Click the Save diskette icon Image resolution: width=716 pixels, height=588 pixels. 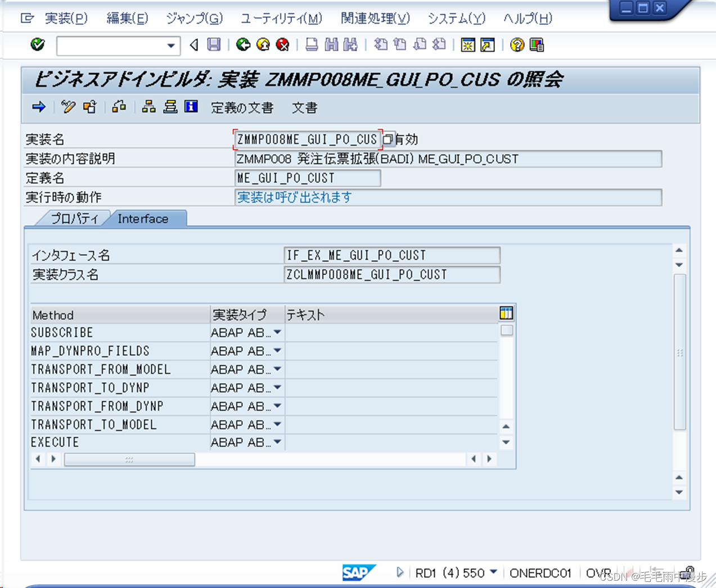[x=214, y=44]
